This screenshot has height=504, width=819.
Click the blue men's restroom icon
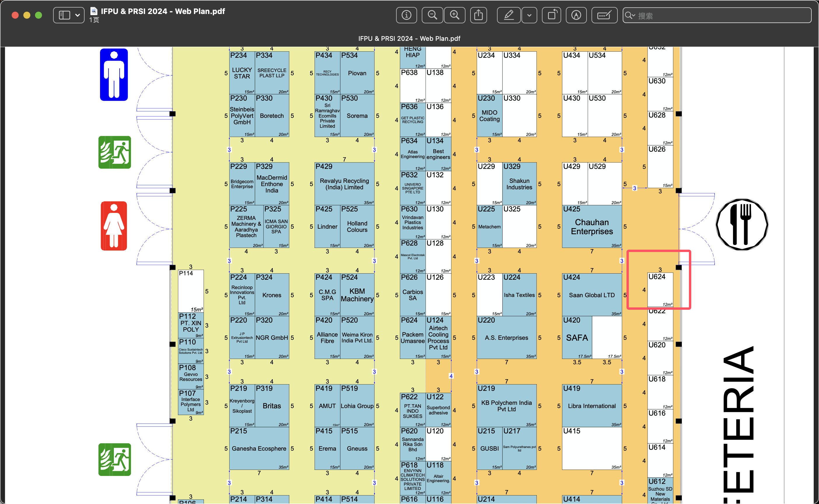[114, 75]
